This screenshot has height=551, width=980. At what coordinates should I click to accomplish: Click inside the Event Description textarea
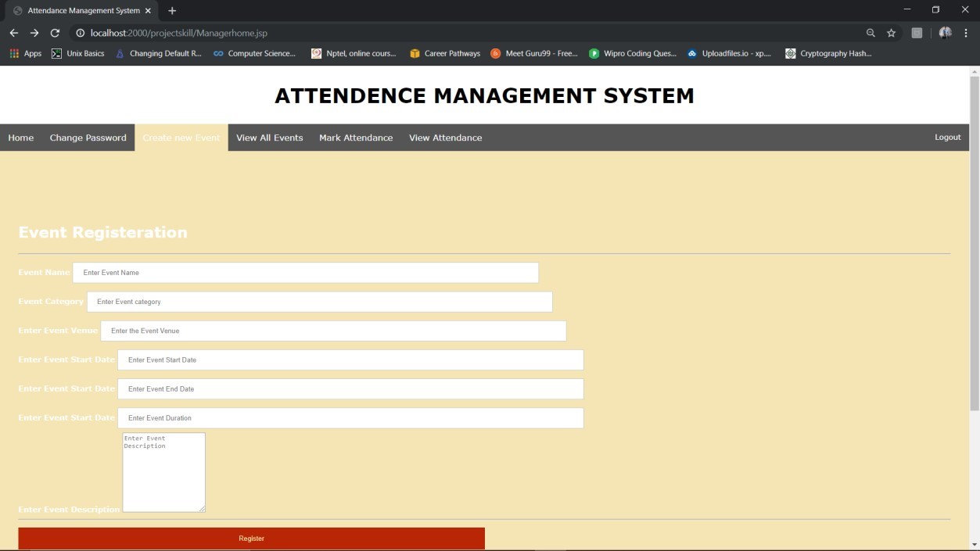pos(164,473)
